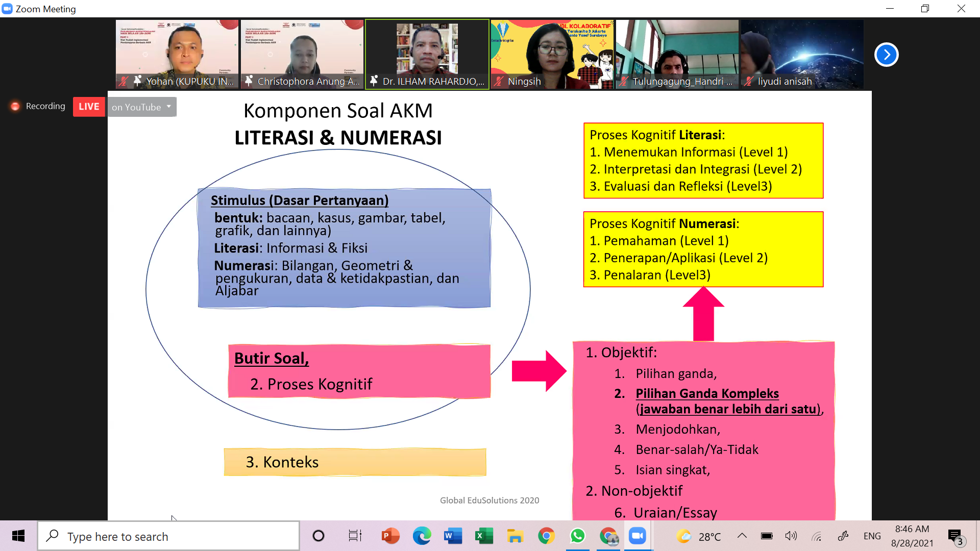Switch the ENG input language indicator

click(872, 536)
